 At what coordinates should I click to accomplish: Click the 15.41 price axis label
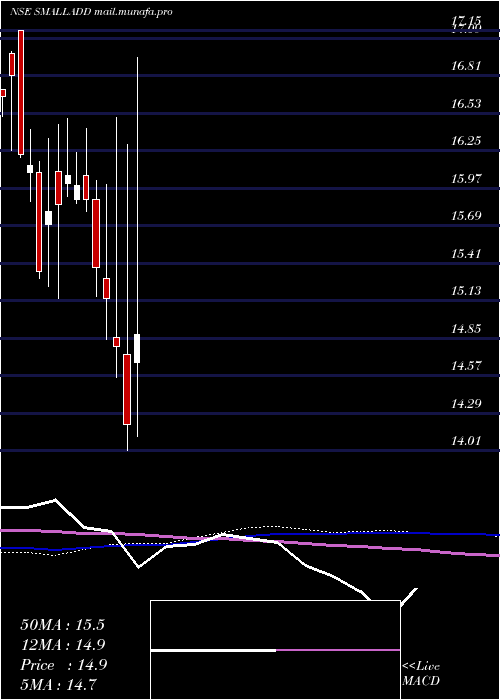[466, 254]
